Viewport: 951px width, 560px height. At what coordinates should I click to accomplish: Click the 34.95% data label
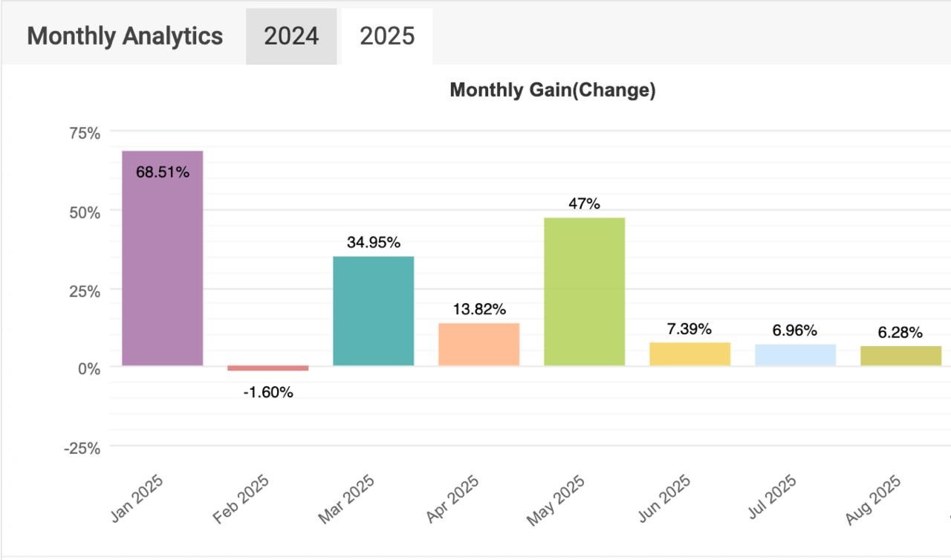click(374, 242)
